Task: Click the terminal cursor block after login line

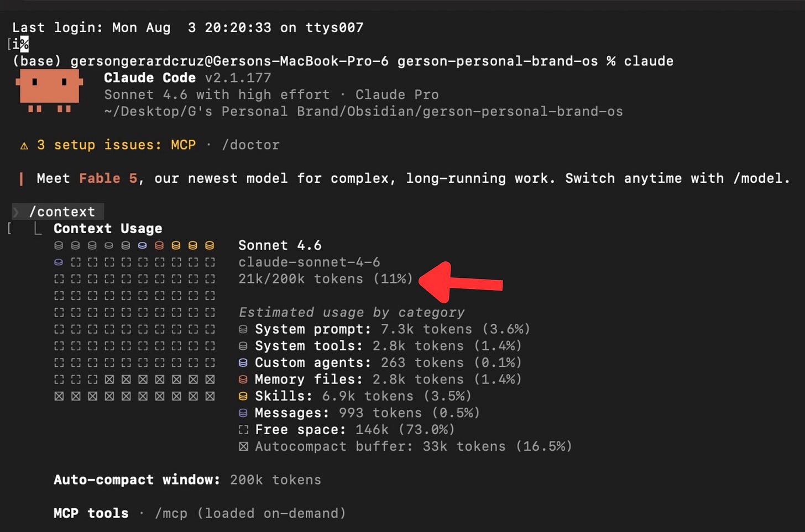Action: (x=24, y=44)
